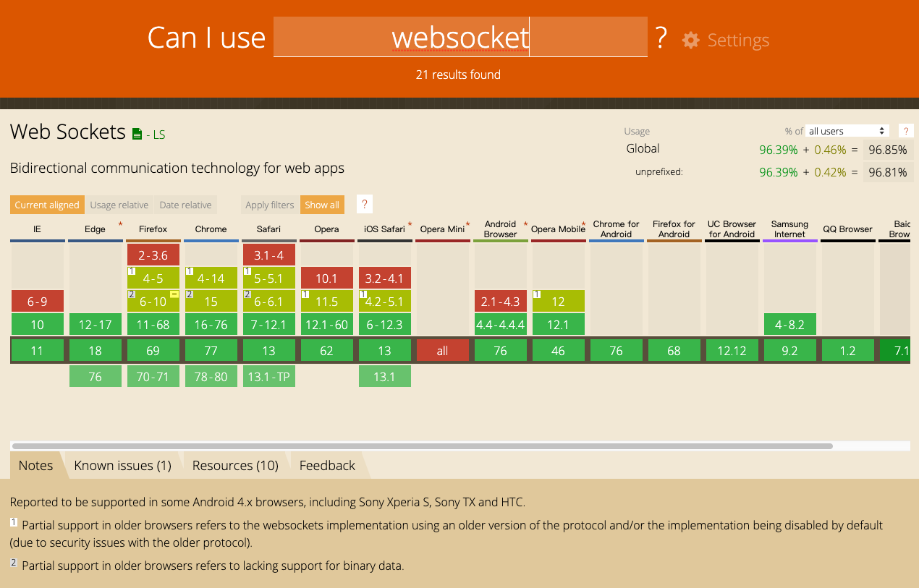The width and height of the screenshot is (919, 588).
Task: Click note marker 1 on Chrome 4-14
Action: (x=190, y=271)
